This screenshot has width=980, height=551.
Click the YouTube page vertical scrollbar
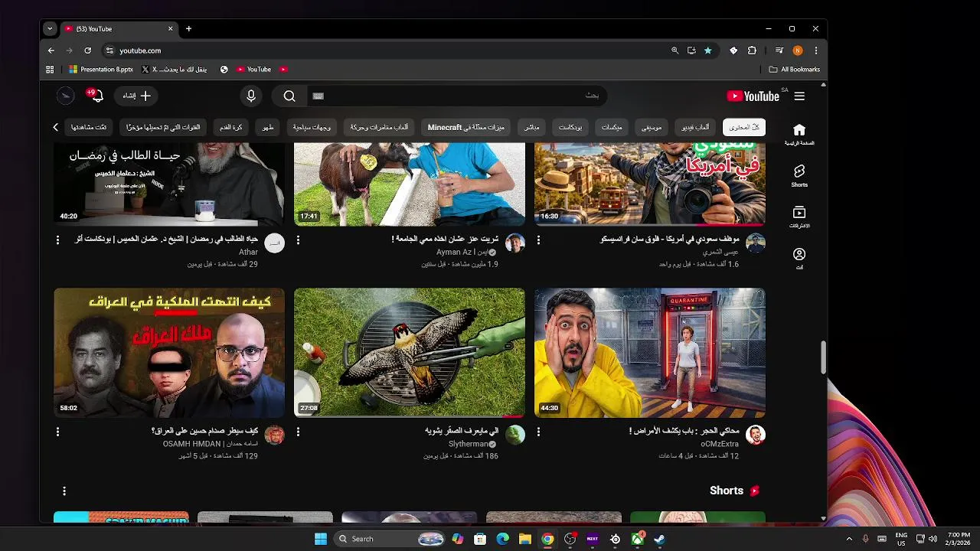[824, 357]
